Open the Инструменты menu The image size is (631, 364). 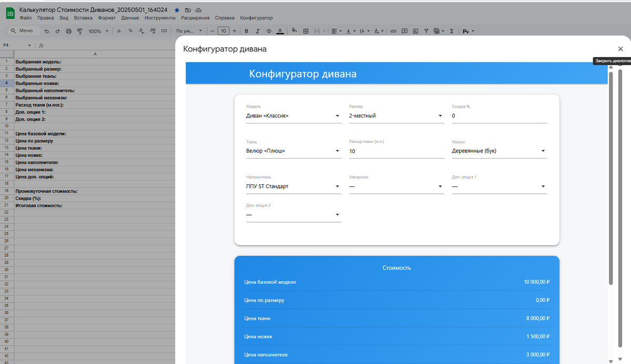coord(160,18)
